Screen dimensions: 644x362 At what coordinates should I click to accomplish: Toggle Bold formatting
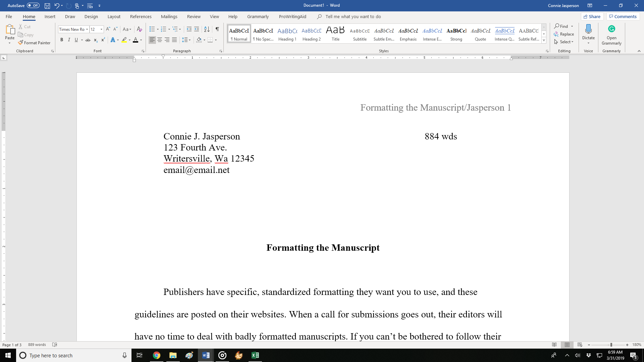(62, 40)
